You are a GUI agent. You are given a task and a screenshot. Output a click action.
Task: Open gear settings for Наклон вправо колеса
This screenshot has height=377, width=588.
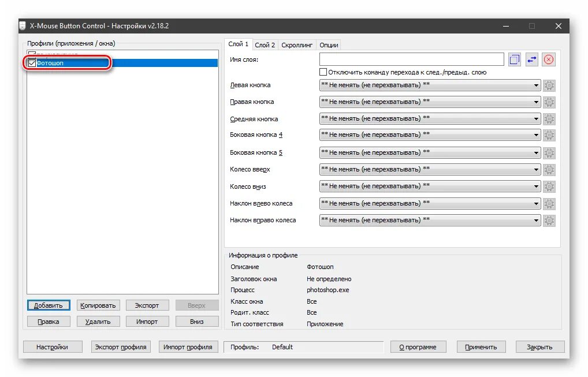pyautogui.click(x=549, y=221)
